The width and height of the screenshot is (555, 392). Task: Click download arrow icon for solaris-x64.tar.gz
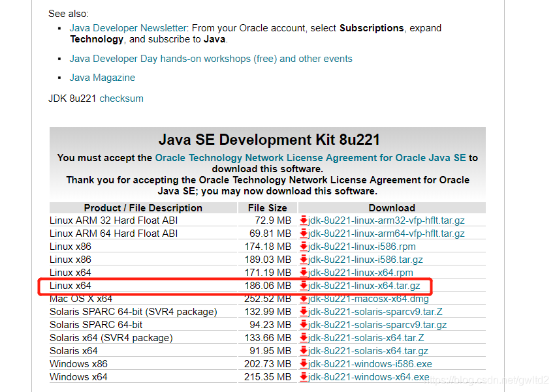[x=304, y=351]
